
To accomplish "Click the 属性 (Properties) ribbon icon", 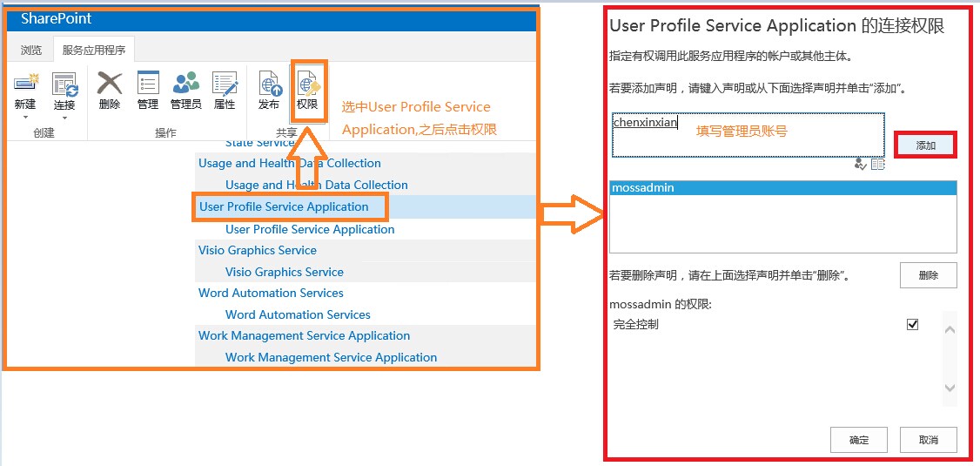I will [x=225, y=84].
